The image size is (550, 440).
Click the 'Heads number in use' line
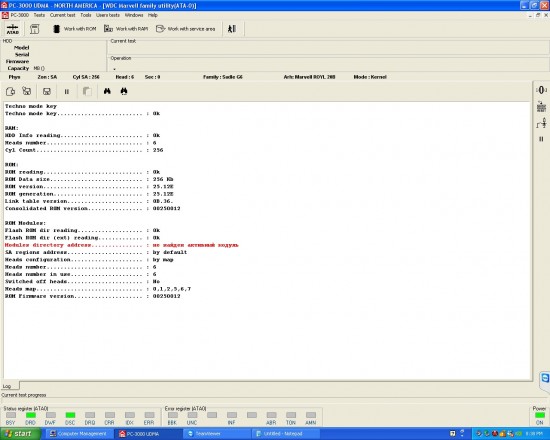tap(81, 274)
